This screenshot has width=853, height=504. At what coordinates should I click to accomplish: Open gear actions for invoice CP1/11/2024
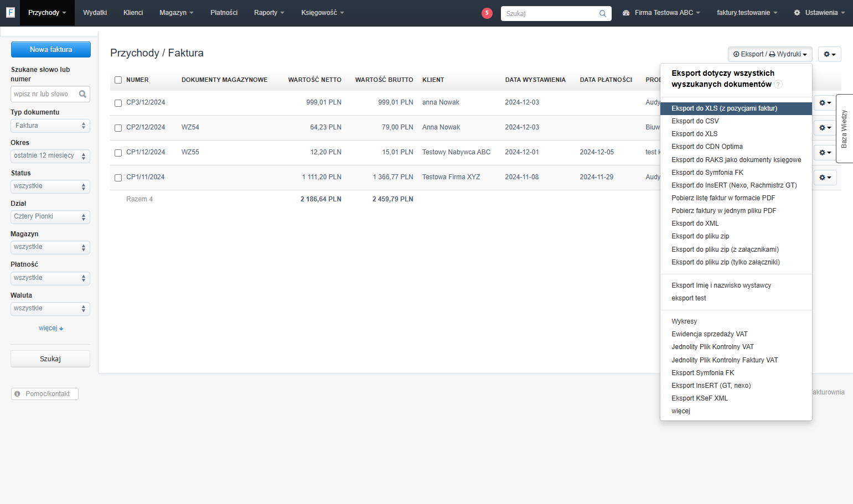point(825,178)
